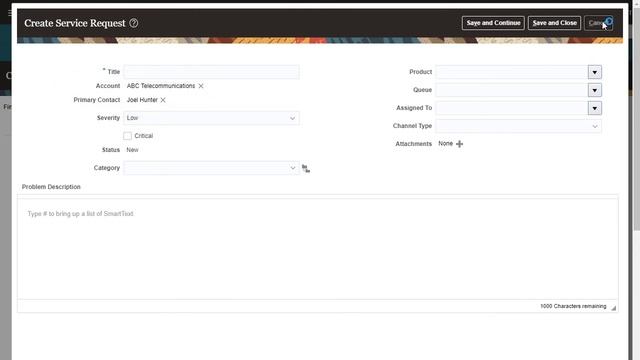The height and width of the screenshot is (360, 640).
Task: Click the Product input field
Action: click(x=511, y=72)
